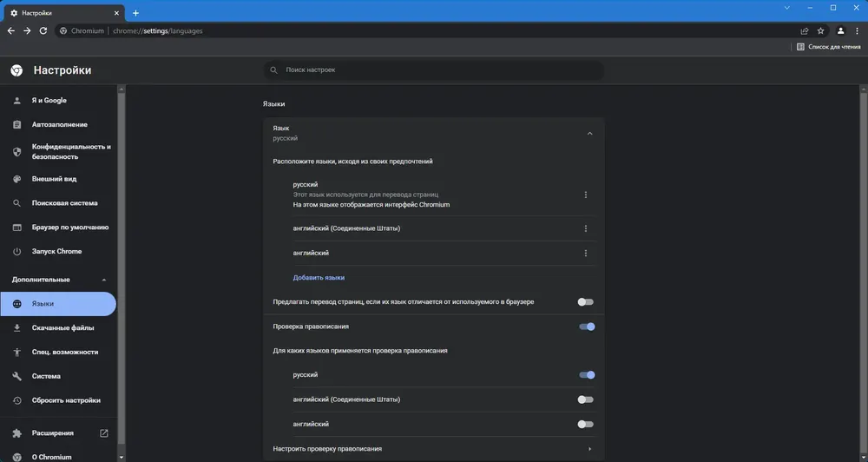Click the reload page icon
Screen dimensions: 868x462
[x=43, y=31]
